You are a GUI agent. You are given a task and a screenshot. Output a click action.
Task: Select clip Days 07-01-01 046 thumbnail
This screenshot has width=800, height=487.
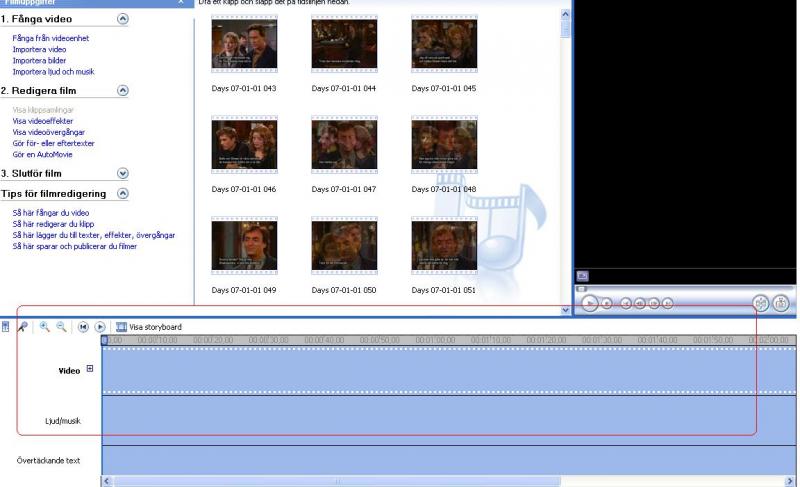244,145
